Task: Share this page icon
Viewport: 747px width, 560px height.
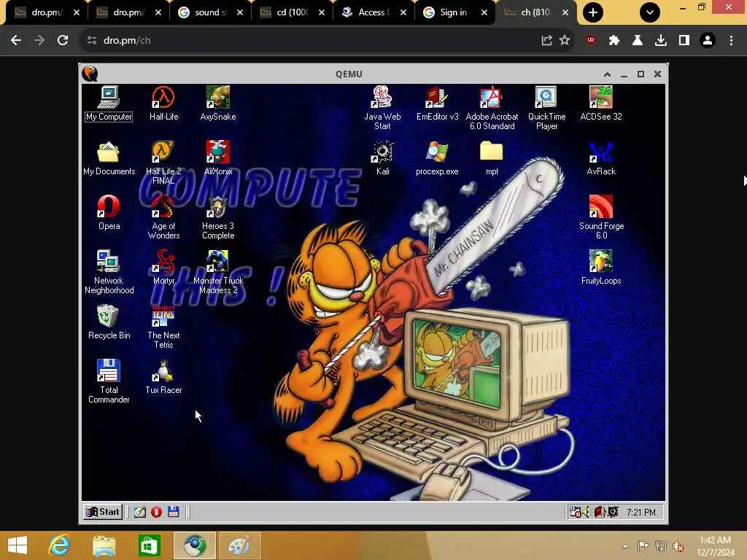Action: tap(546, 41)
